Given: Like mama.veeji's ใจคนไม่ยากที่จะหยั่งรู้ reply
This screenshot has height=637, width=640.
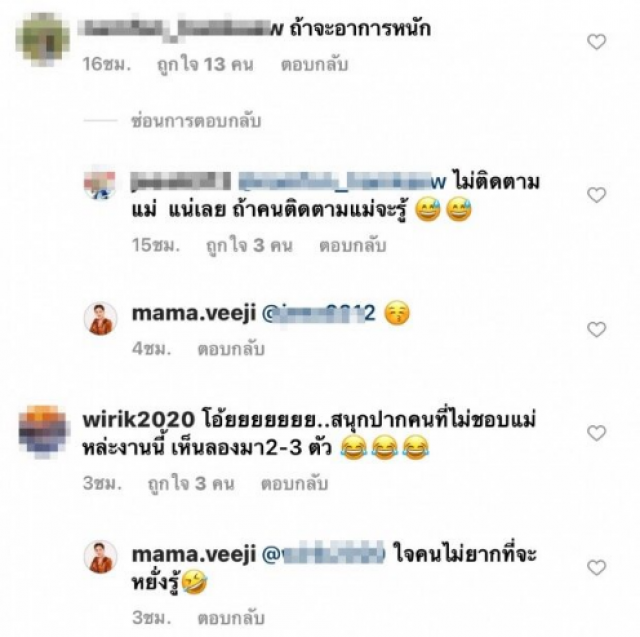Looking at the screenshot, I should pos(596,568).
